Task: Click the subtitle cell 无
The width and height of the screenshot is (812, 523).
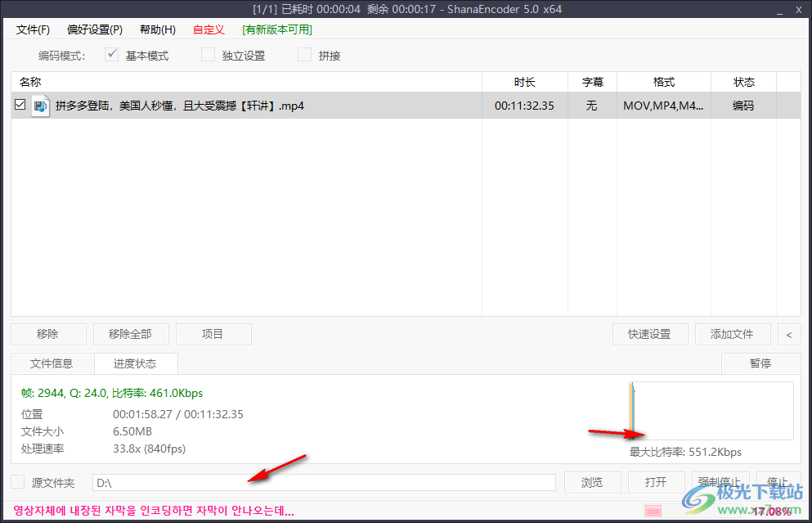Action: pyautogui.click(x=591, y=106)
